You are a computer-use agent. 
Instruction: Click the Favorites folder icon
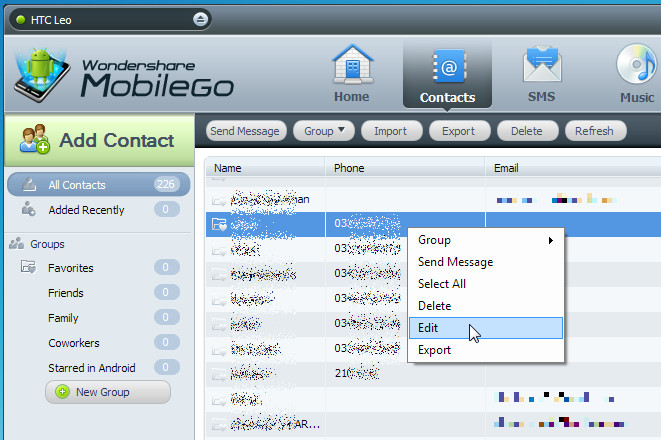click(29, 267)
